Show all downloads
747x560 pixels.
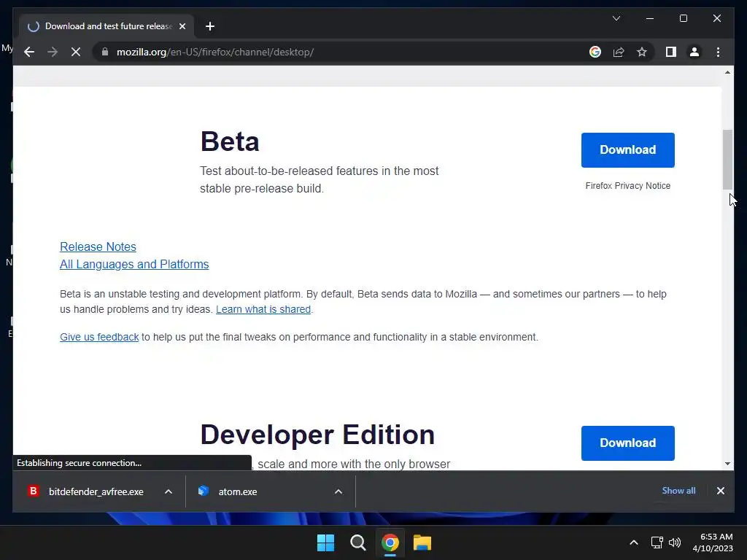tap(678, 491)
